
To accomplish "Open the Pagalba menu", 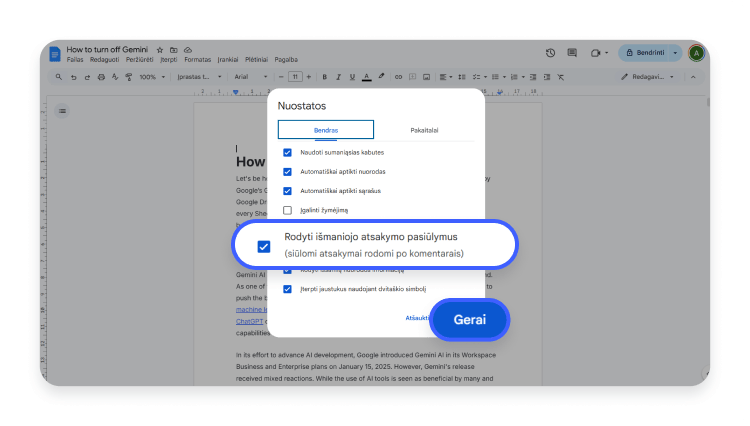I will tap(286, 60).
